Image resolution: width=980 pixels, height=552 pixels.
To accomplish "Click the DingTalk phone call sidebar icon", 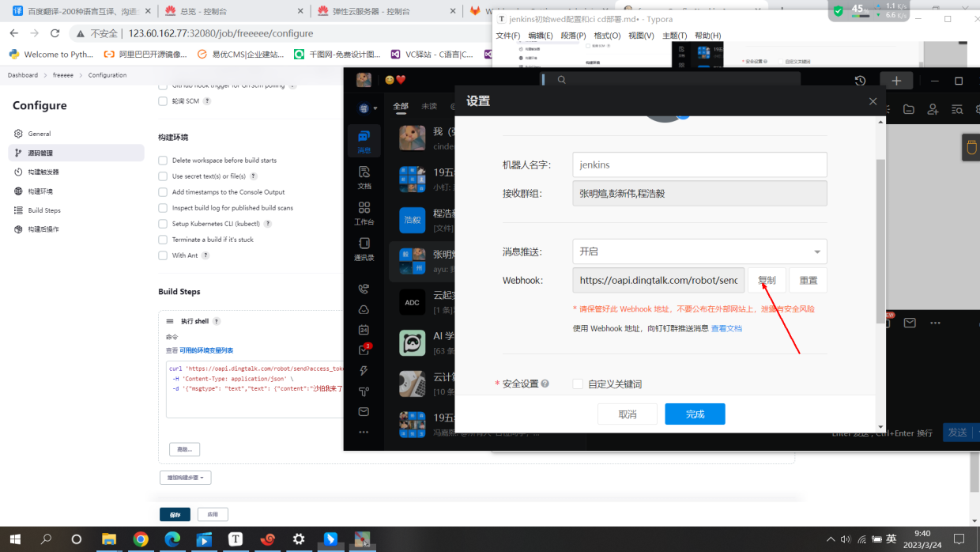I will coord(364,289).
